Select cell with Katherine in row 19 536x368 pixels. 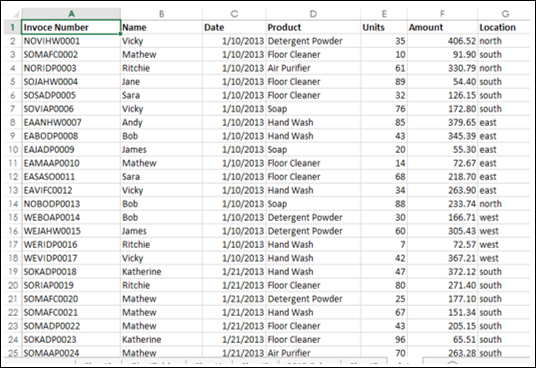(x=161, y=272)
